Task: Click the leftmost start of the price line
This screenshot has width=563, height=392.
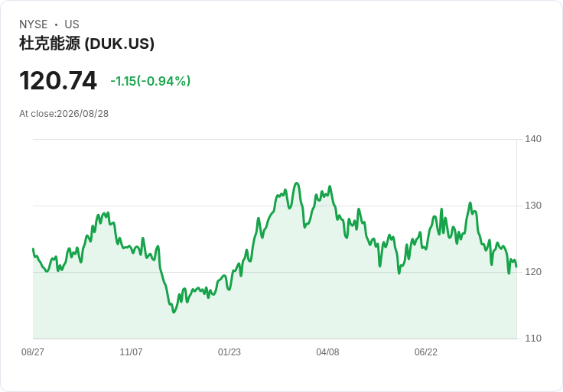Action: [x=34, y=249]
